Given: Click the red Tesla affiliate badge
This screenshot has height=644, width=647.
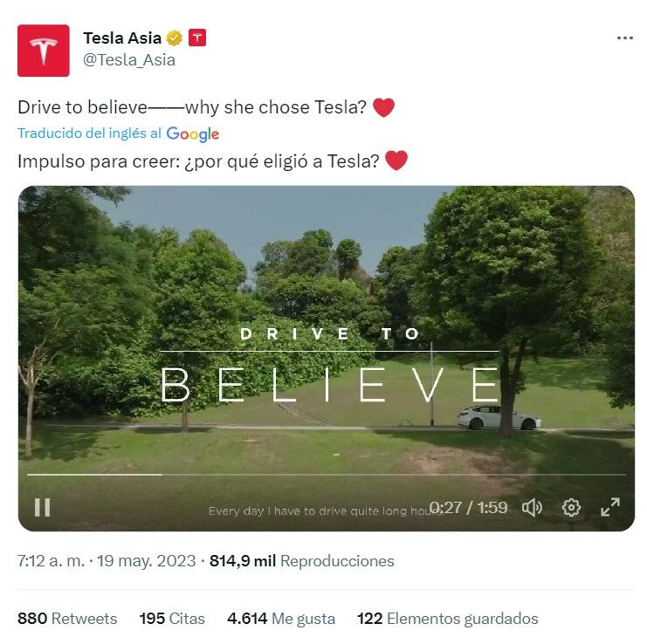Looking at the screenshot, I should [x=197, y=38].
